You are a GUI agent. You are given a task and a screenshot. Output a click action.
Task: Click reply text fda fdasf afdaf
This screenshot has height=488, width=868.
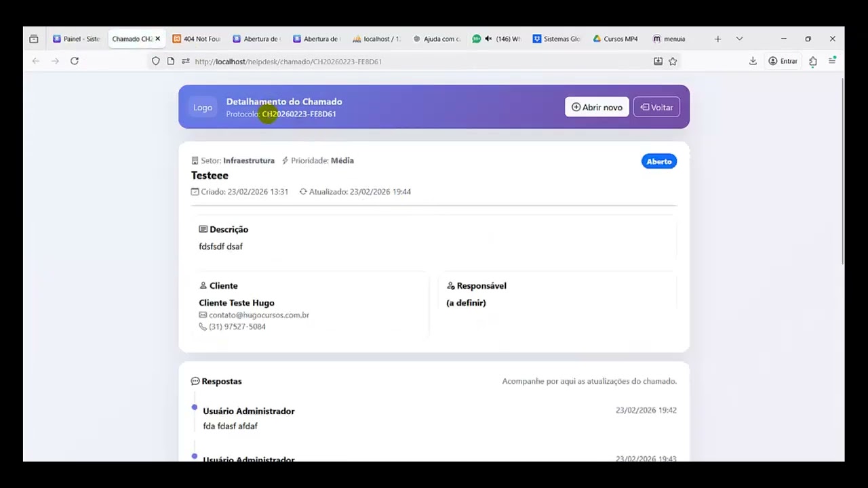231,426
